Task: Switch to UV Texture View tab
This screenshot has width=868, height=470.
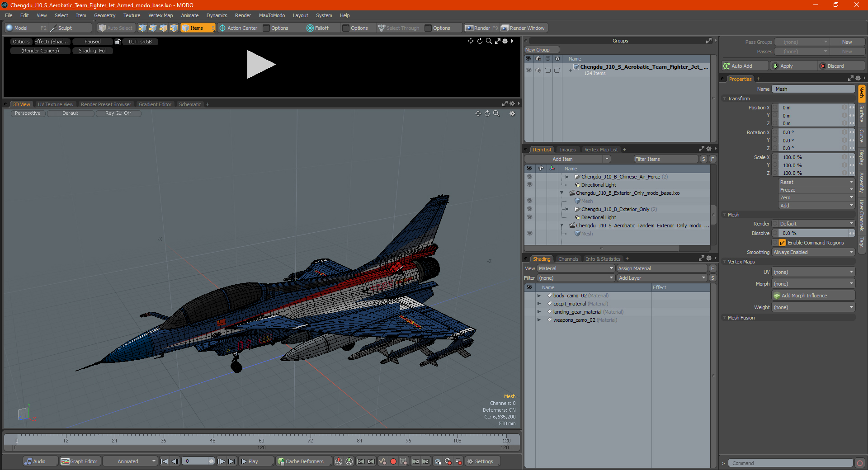Action: [55, 104]
